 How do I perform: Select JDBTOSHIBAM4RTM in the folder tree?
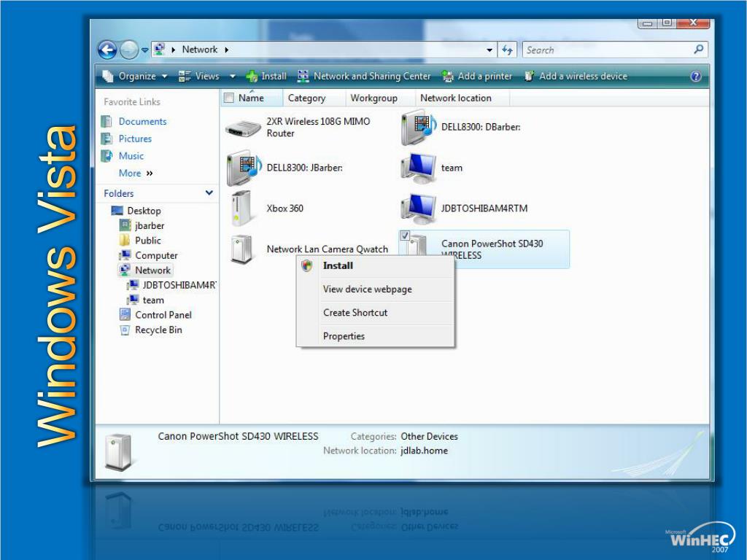pos(179,285)
